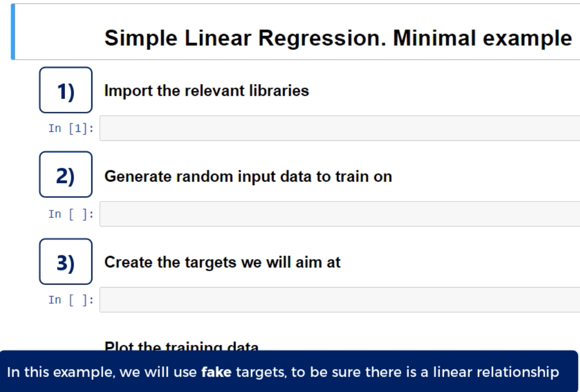Viewport: 580px width, 392px height.
Task: Focus the empty code cell under step 3)
Action: 339,300
